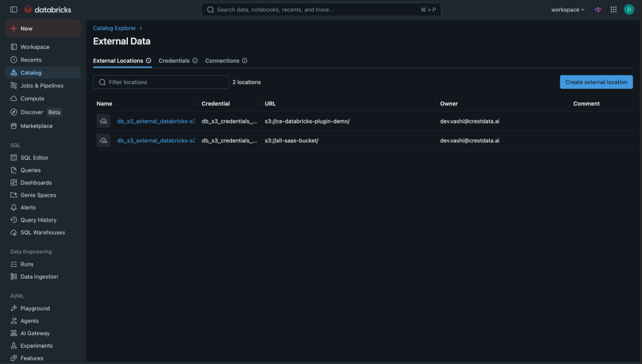Click the owner email in all-saas-bucket row
This screenshot has height=364, width=642.
470,140
